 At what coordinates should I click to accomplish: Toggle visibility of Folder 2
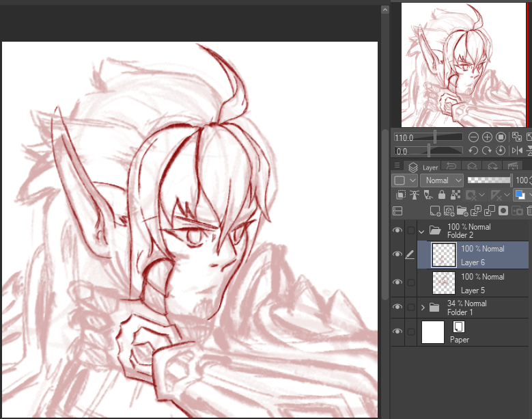tap(397, 230)
